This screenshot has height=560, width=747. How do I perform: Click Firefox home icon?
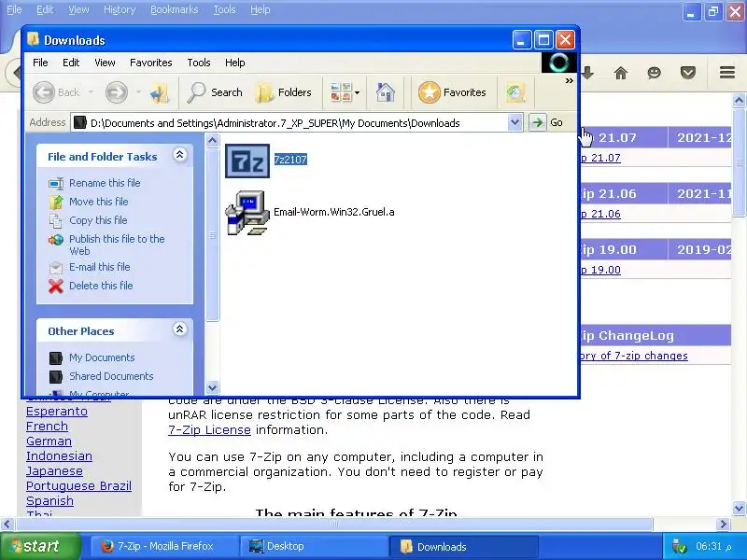click(621, 73)
